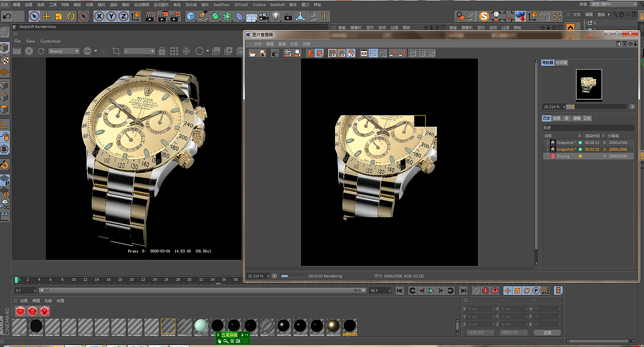Switch to the 柱状图 tab
Image resolution: width=644 pixels, height=347 pixels.
561,62
